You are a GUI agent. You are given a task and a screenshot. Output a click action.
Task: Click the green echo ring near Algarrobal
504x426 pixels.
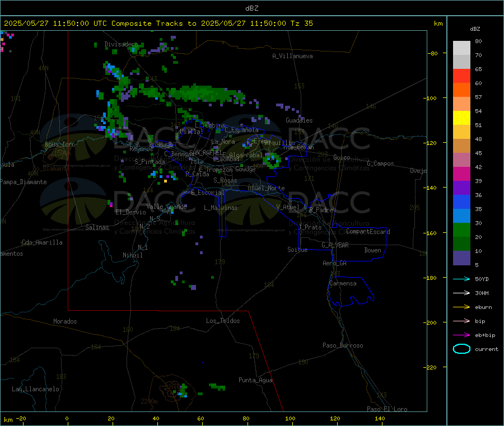272,160
